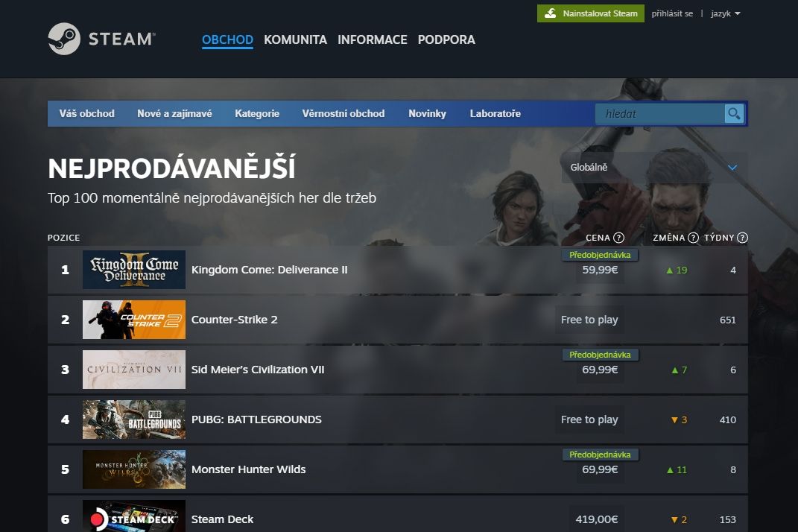The image size is (798, 532).
Task: Click the Steam Deck thumbnail
Action: (x=134, y=516)
